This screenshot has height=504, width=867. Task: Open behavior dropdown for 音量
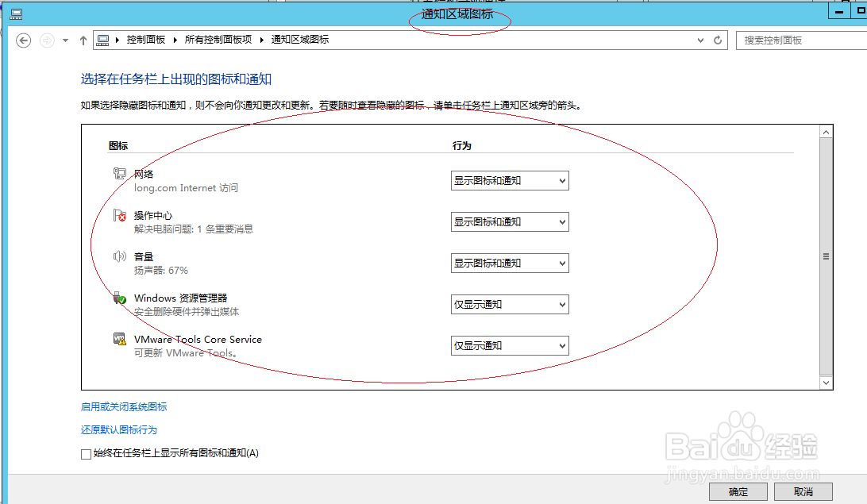click(509, 263)
